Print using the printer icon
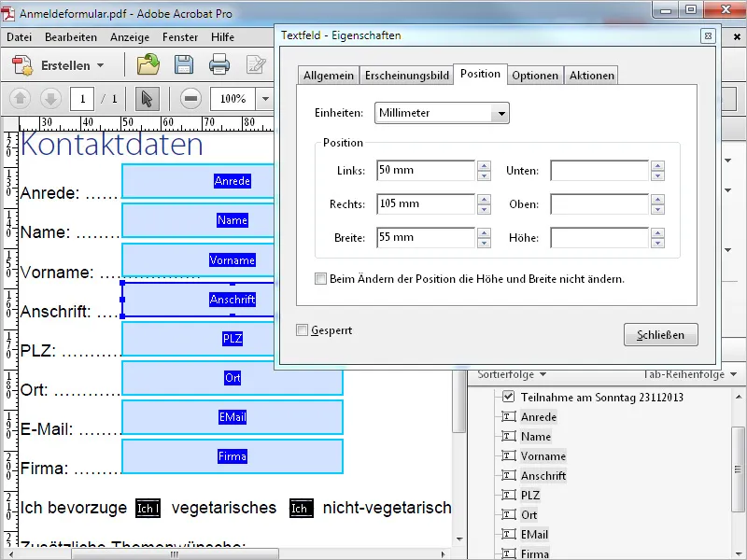747x560 pixels. pyautogui.click(x=219, y=64)
